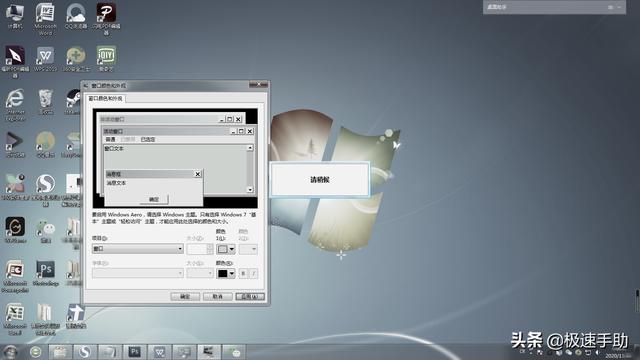Click preview scrollbar down arrow

[250, 190]
